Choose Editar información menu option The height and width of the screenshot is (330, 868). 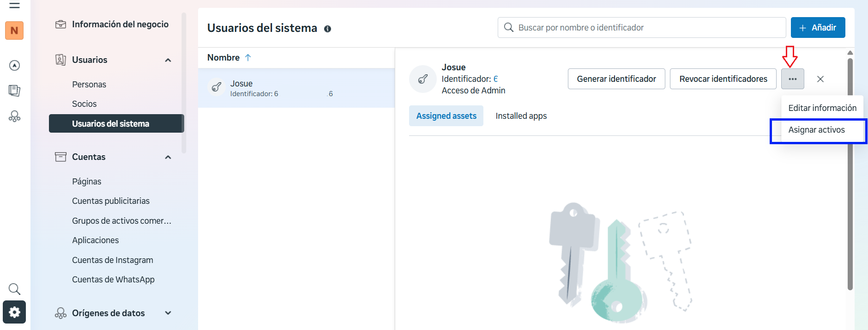(822, 108)
